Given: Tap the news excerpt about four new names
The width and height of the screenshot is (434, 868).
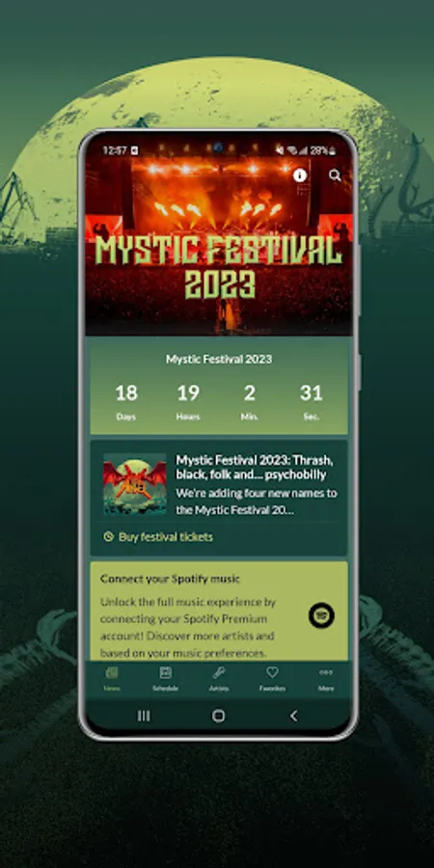Looking at the screenshot, I should (x=257, y=502).
